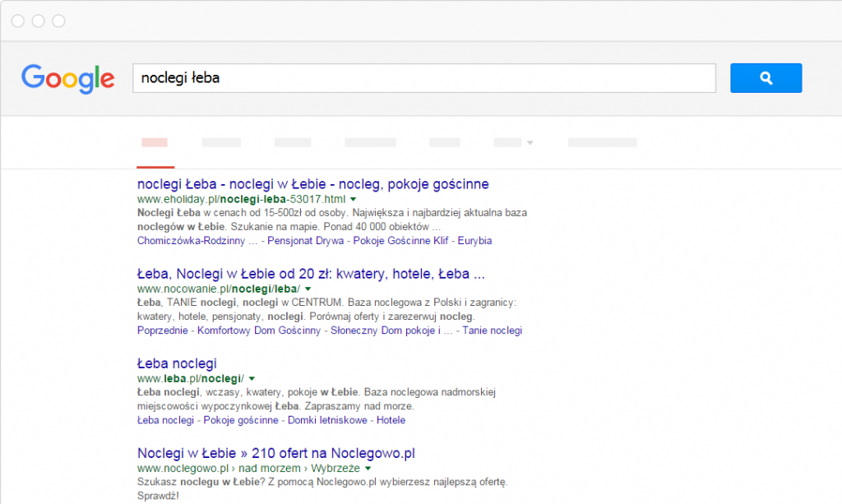Click URL 'www.eholiday.pl/noclegi-leba-53017.html'
842x504 pixels.
(x=241, y=199)
